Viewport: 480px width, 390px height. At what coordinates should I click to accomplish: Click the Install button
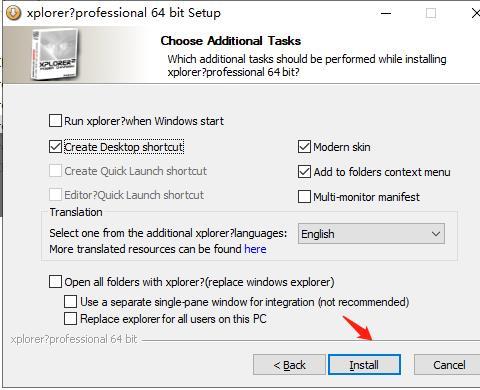tap(364, 365)
